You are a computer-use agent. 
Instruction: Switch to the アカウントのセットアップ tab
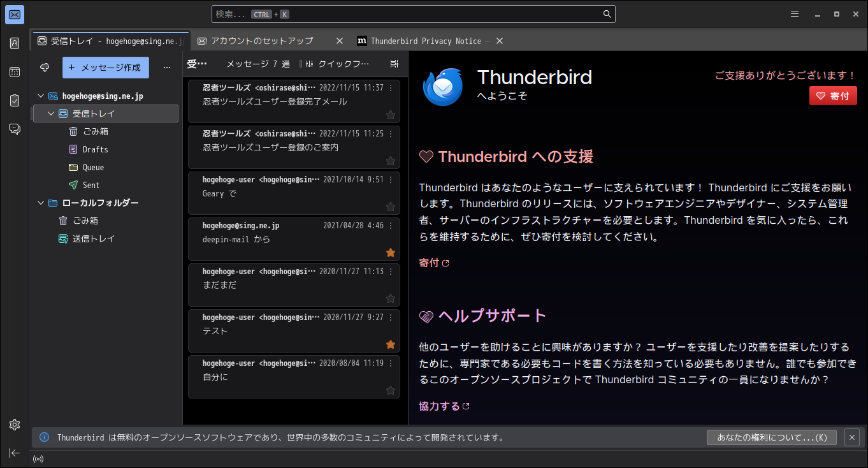click(x=261, y=40)
